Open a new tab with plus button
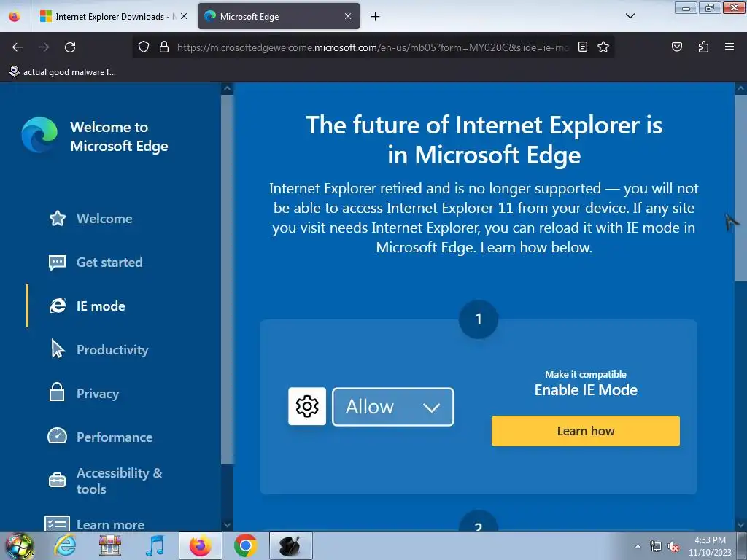The width and height of the screenshot is (747, 560). (x=376, y=17)
